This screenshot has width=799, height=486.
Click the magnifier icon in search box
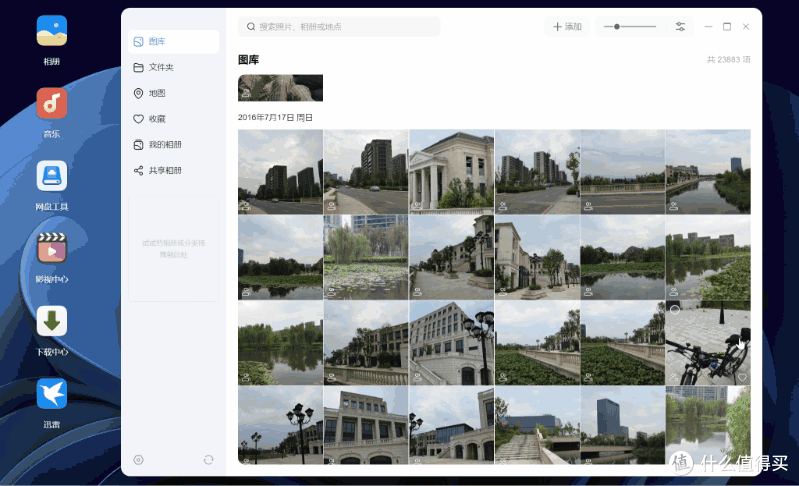coord(251,26)
